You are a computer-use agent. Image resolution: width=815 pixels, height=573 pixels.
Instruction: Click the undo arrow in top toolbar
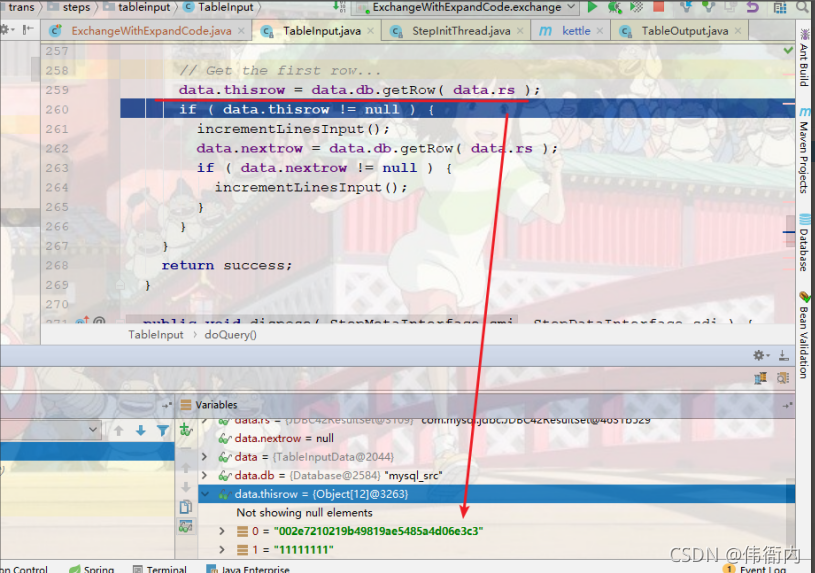pos(753,7)
